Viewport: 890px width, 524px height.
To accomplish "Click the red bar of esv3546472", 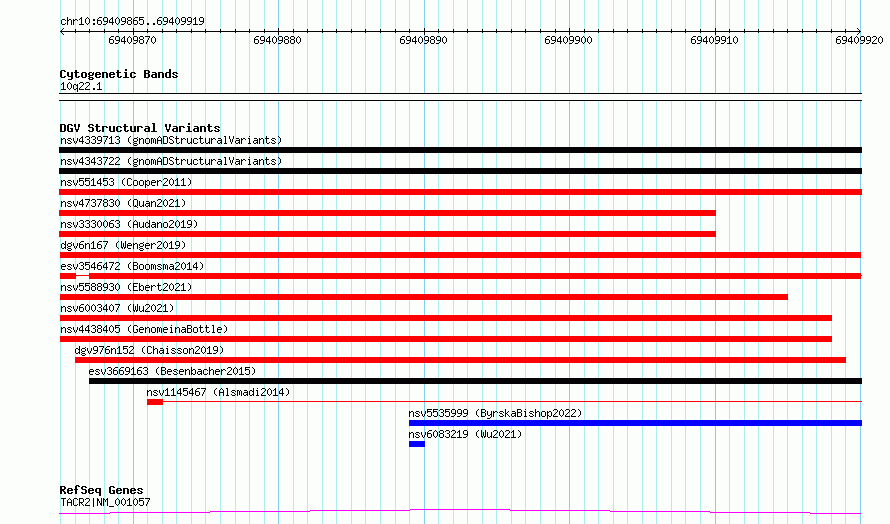I will tap(460, 276).
